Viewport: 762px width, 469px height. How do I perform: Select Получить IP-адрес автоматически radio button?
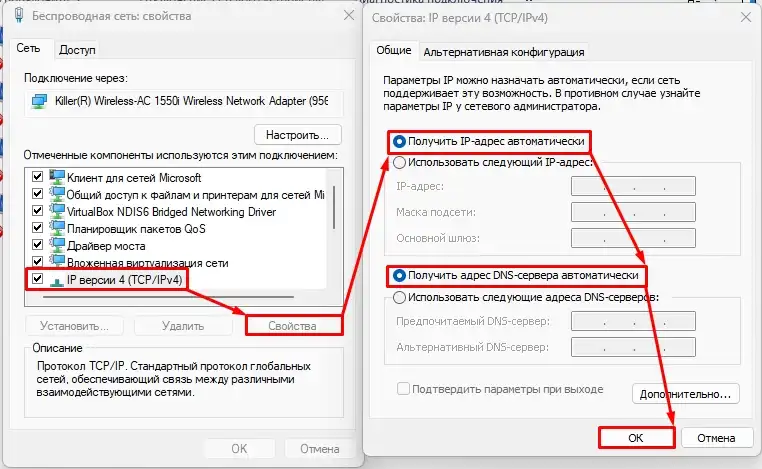(x=399, y=141)
